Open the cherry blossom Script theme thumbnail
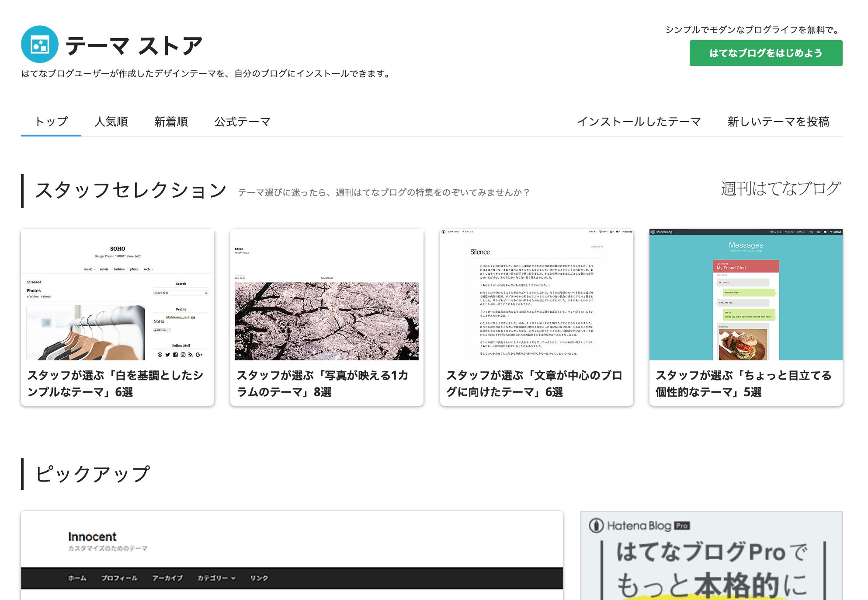The width and height of the screenshot is (868, 600). click(327, 295)
